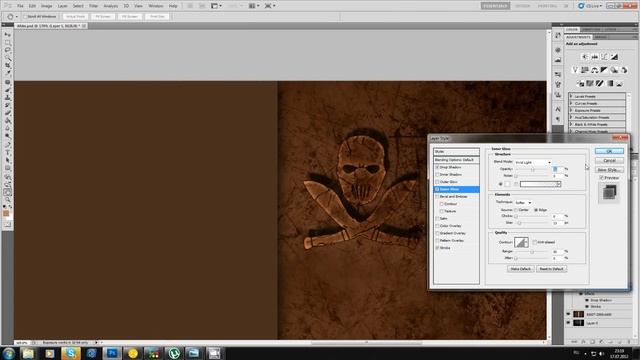Open the Arrange Documents dropdown
640x360 pixels.
[x=255, y=6]
